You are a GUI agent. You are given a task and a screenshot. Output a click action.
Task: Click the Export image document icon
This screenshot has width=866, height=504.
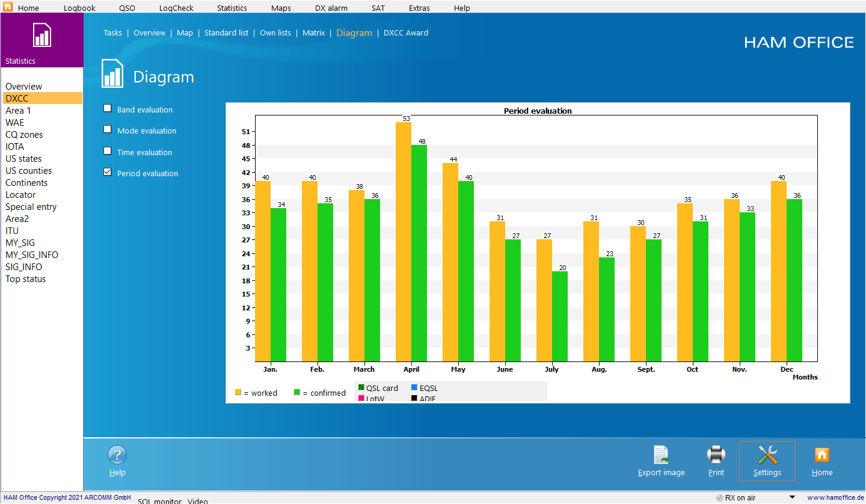661,455
